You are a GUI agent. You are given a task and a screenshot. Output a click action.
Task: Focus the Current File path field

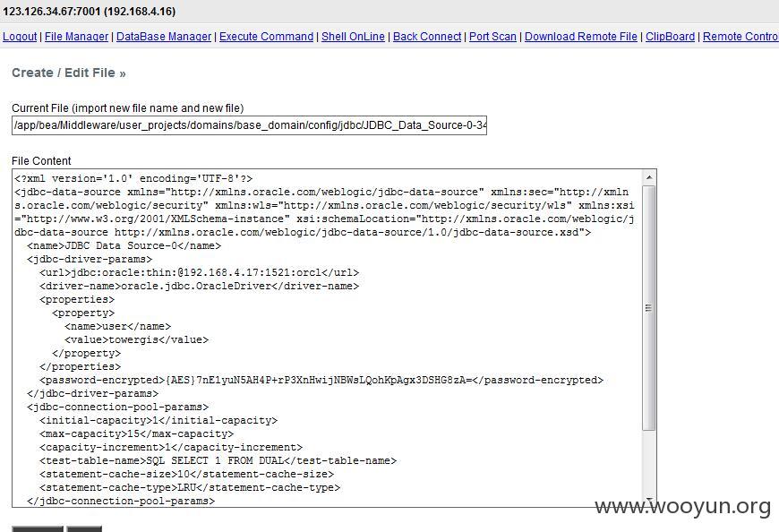250,125
